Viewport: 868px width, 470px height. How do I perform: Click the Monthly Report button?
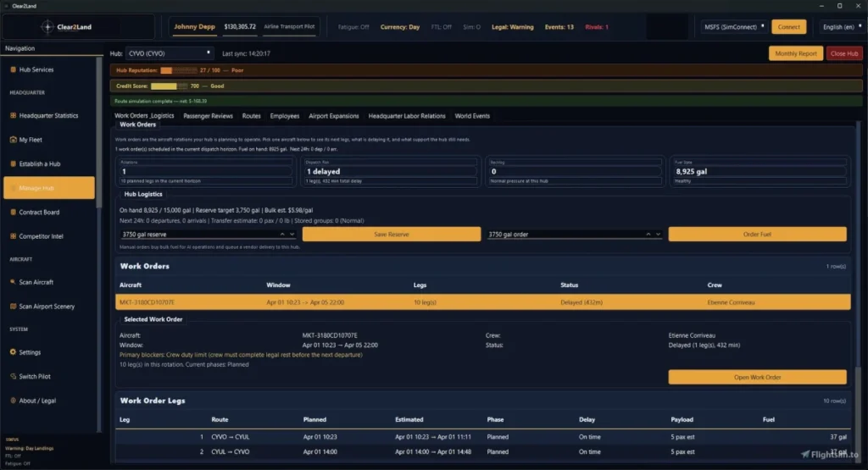(795, 53)
